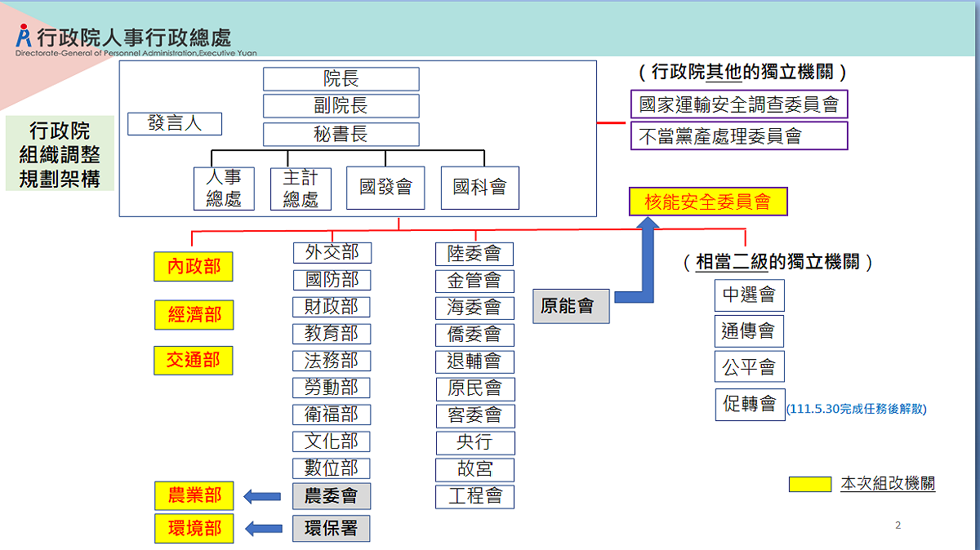The image size is (980, 550).
Task: Select the 內政部 yellow box
Action: click(x=194, y=267)
